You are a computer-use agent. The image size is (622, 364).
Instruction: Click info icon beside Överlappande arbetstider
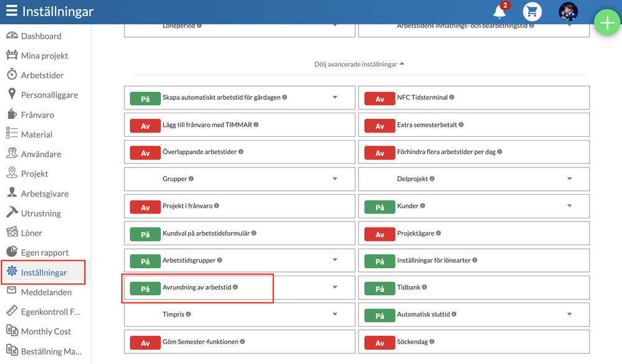(x=241, y=151)
